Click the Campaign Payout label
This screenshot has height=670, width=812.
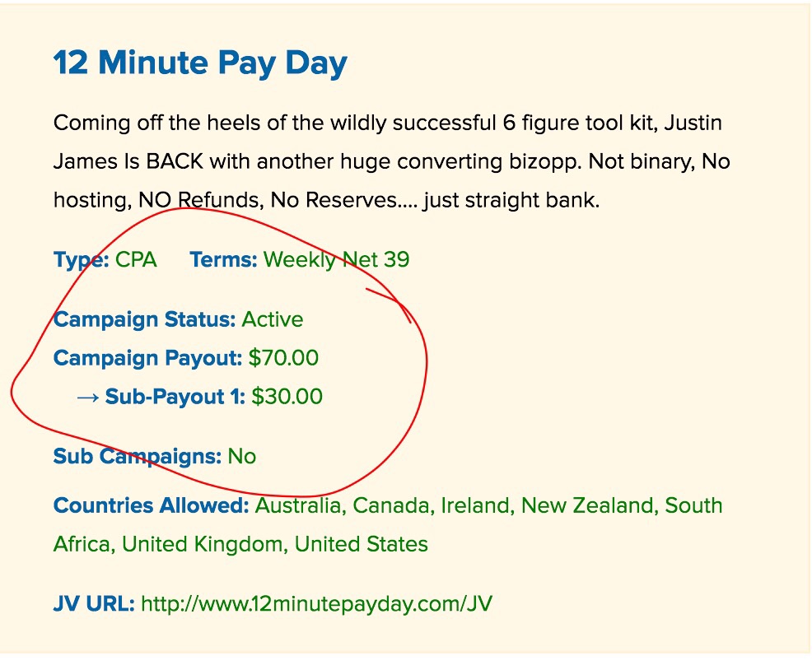[x=147, y=358]
